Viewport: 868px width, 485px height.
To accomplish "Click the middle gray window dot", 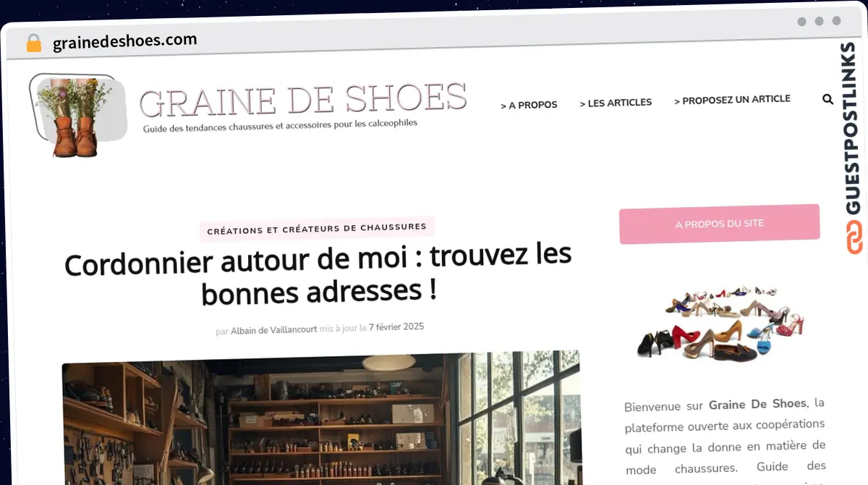I will tap(820, 22).
